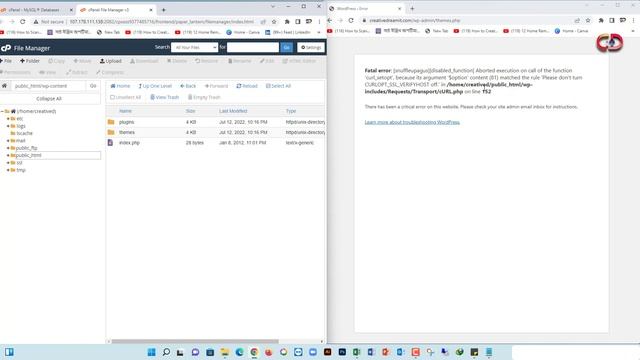Reload the WordPress error page
This screenshot has height=360, width=640.
(351, 20)
